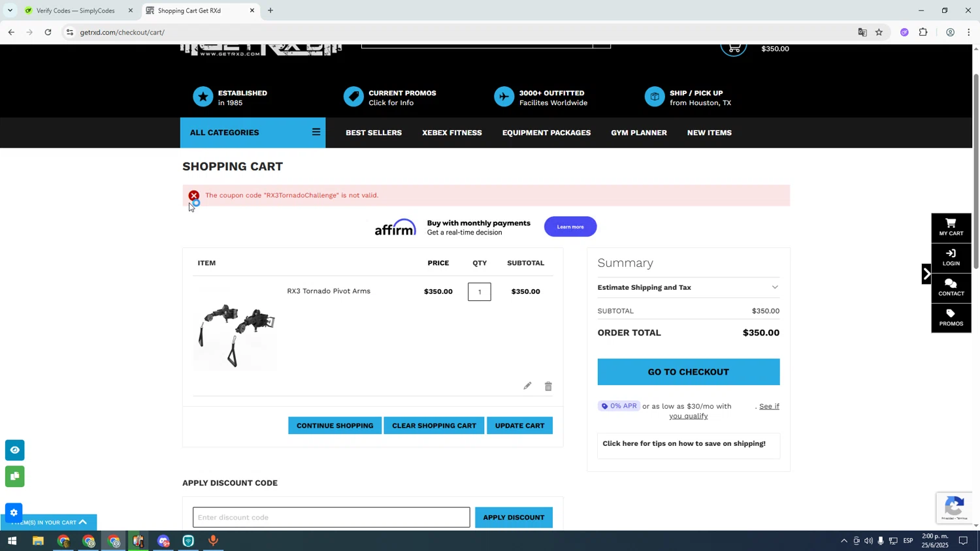Screen dimensions: 980x551
Task: Click the green copy widget icon
Action: [x=14, y=477]
